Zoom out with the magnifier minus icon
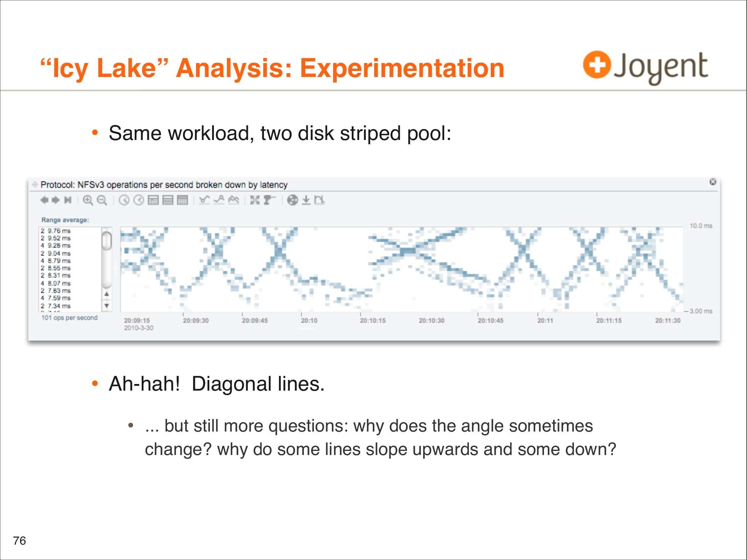Viewport: 747px width, 560px height. click(102, 200)
